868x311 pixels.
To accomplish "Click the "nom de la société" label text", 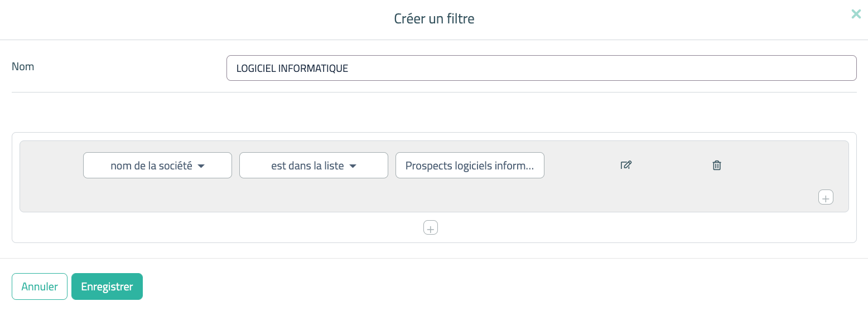I will pyautogui.click(x=151, y=166).
